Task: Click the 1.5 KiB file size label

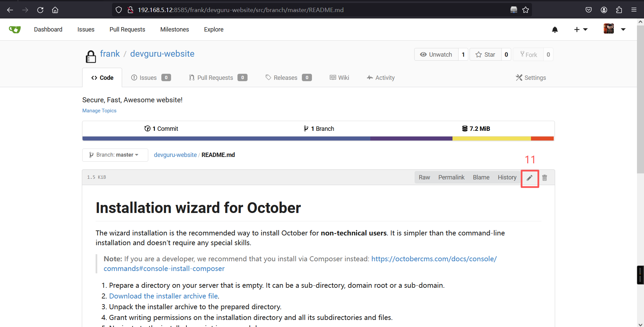Action: [x=97, y=177]
